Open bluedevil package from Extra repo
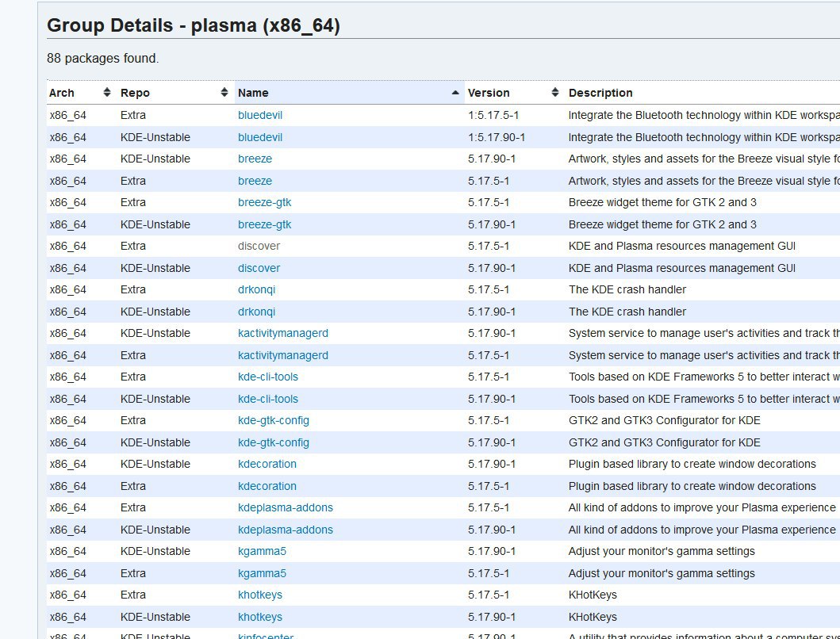Image resolution: width=840 pixels, height=639 pixels. 260,115
